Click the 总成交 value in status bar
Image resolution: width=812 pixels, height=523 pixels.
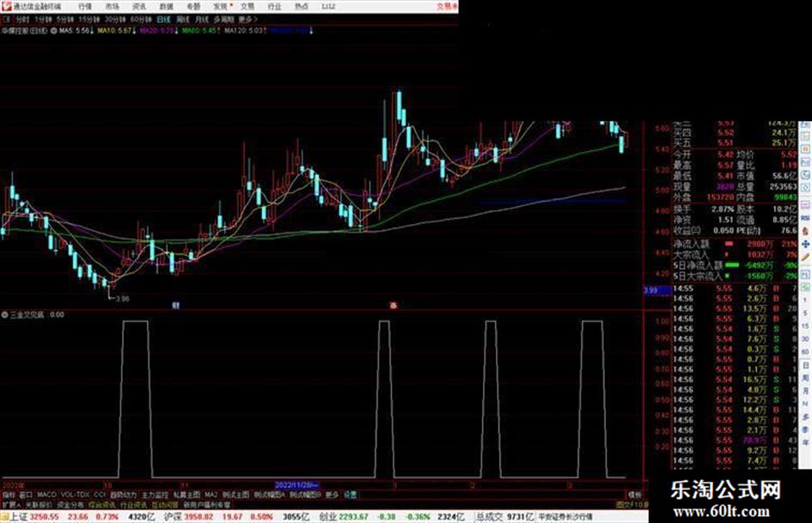point(521,517)
